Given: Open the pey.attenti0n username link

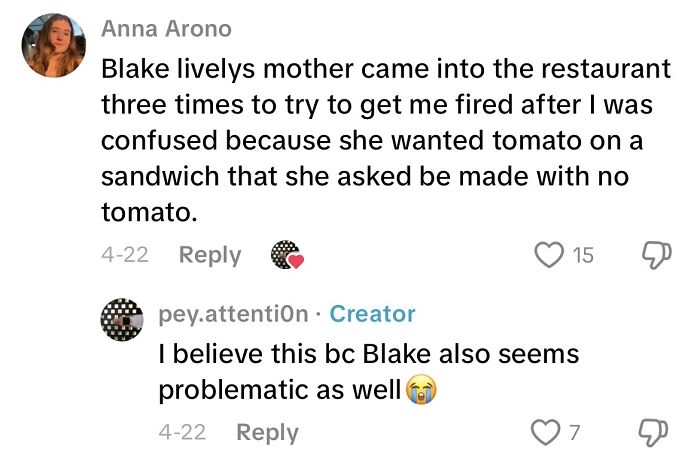Looking at the screenshot, I should (x=236, y=314).
